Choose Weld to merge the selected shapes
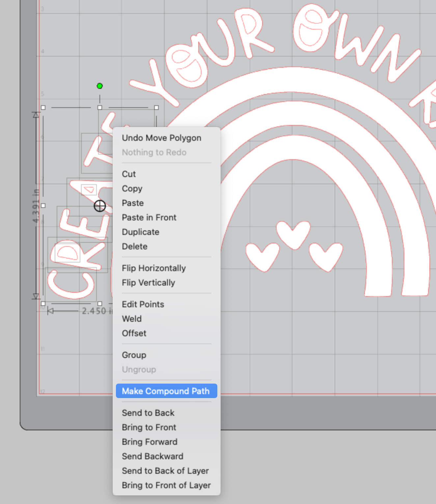This screenshot has height=504, width=436. coord(132,318)
